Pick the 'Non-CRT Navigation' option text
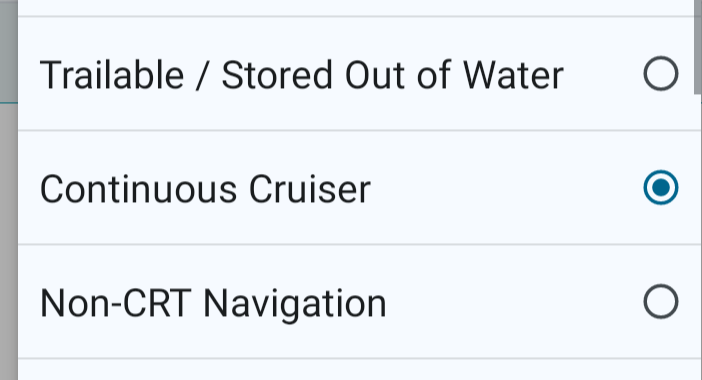 tap(213, 303)
